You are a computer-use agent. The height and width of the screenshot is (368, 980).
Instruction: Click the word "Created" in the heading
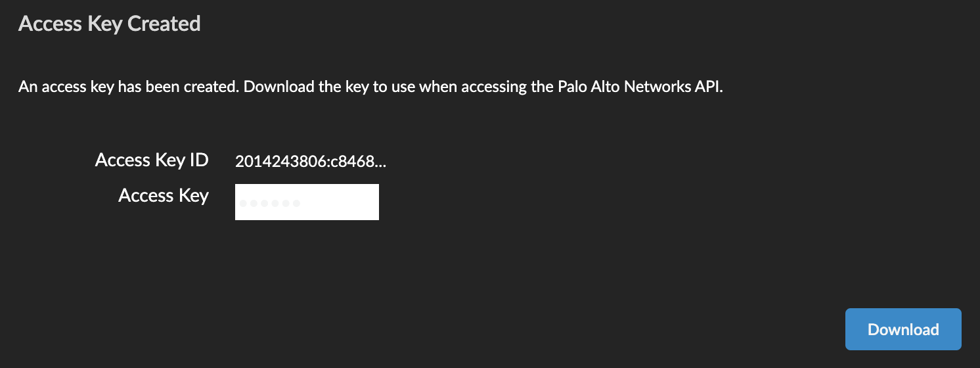coord(164,24)
